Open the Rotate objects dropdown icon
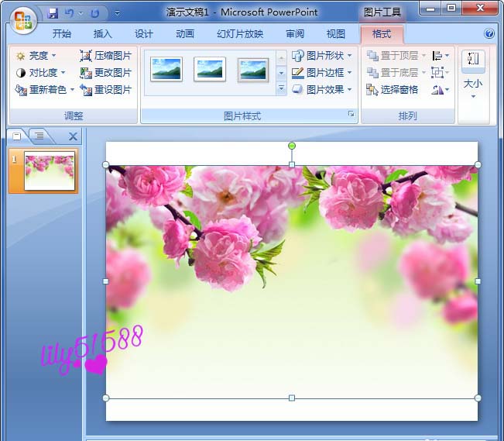The height and width of the screenshot is (441, 504). coord(440,90)
